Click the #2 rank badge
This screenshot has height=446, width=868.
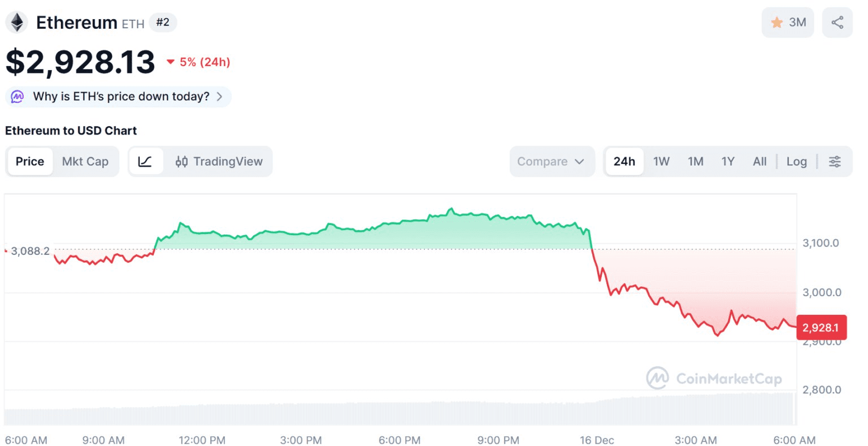163,23
